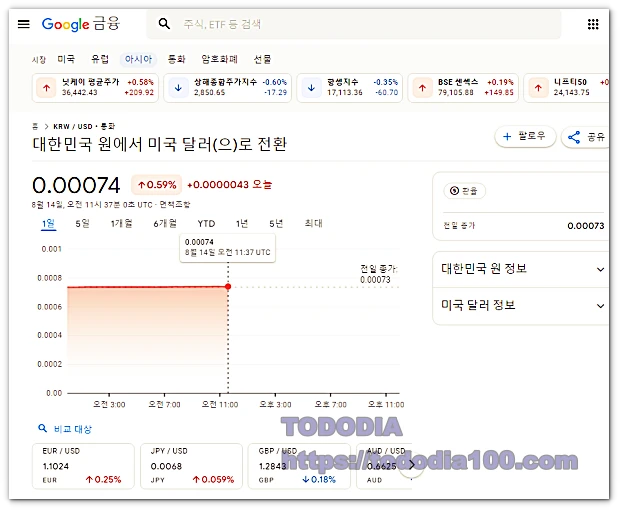
Task: Select the 선물 market tab
Action: tap(262, 59)
